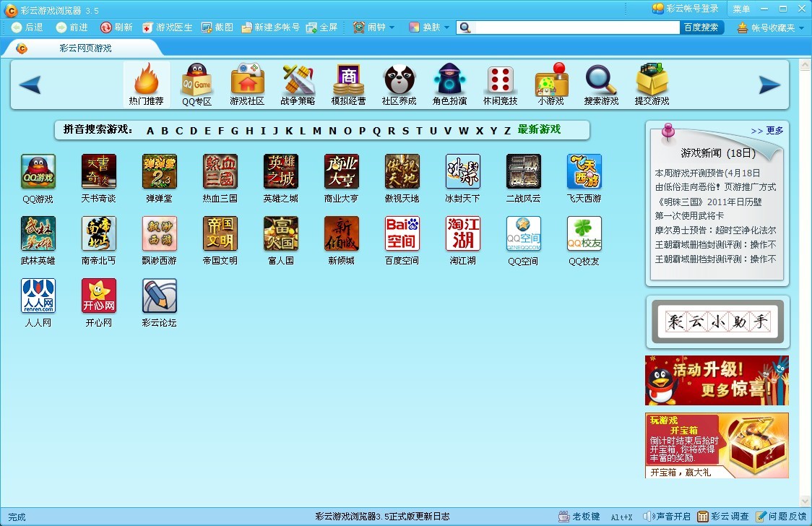Click the 后退 back toolbar button

27,27
